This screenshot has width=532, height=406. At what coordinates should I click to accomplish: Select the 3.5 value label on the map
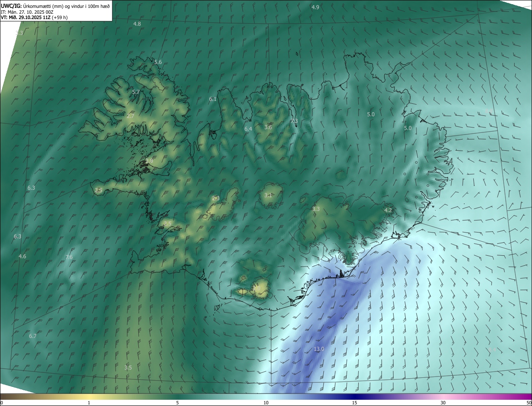[x=128, y=368]
